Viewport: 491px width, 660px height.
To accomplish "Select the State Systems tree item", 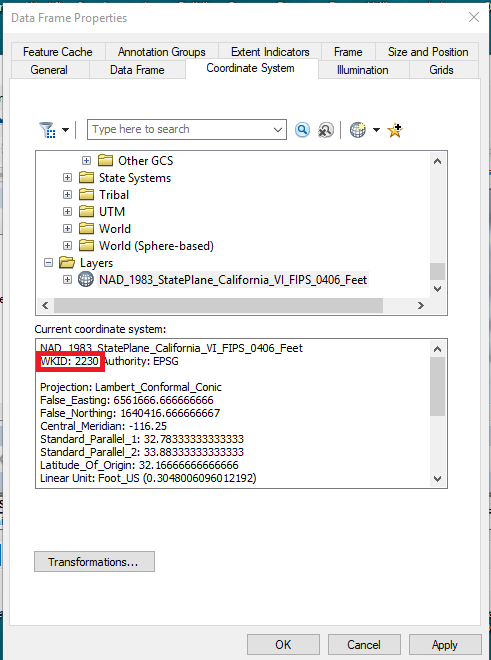I will [135, 178].
